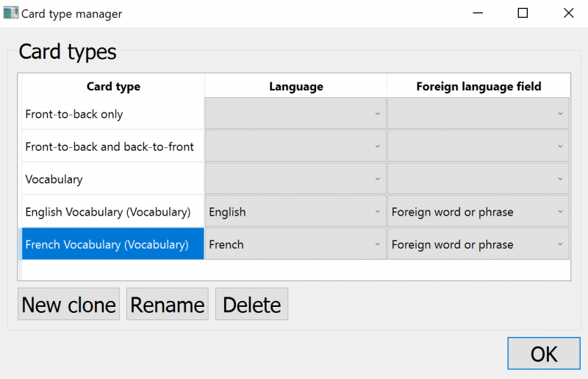Open the French language dropdown
588x379 pixels.
click(295, 244)
